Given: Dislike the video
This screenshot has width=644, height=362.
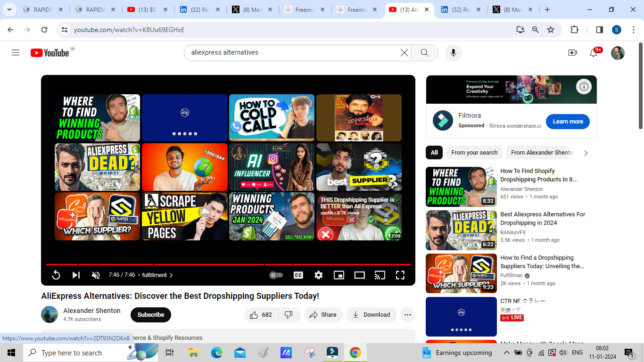Looking at the screenshot, I should [289, 315].
